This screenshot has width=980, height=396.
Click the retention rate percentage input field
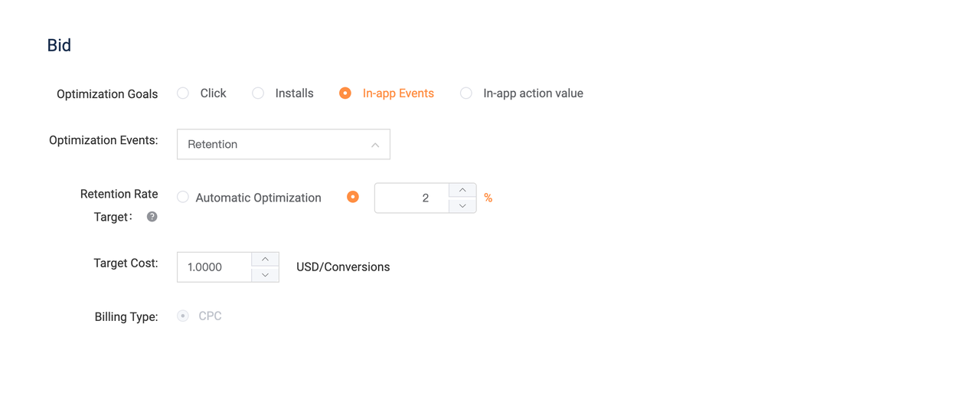412,198
